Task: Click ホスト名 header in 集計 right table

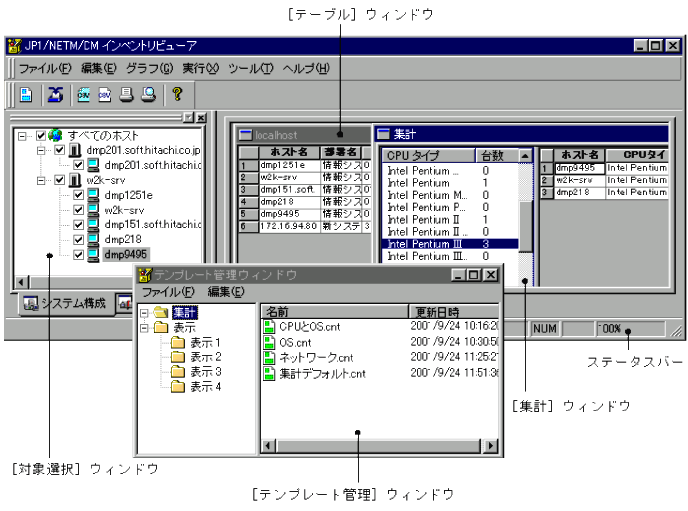Action: tap(580, 154)
